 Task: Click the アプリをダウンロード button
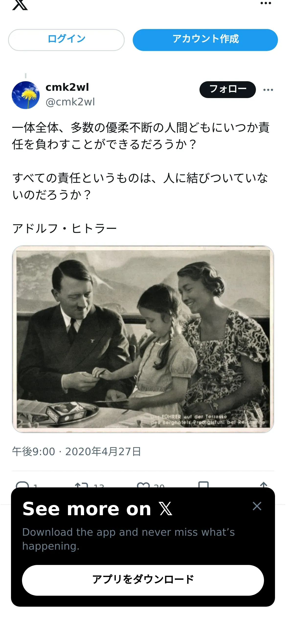(143, 580)
